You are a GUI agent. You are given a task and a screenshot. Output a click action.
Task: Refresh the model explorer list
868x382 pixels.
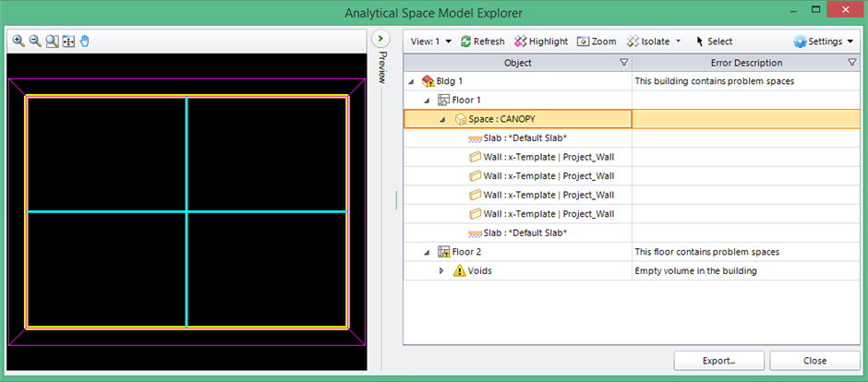point(482,42)
